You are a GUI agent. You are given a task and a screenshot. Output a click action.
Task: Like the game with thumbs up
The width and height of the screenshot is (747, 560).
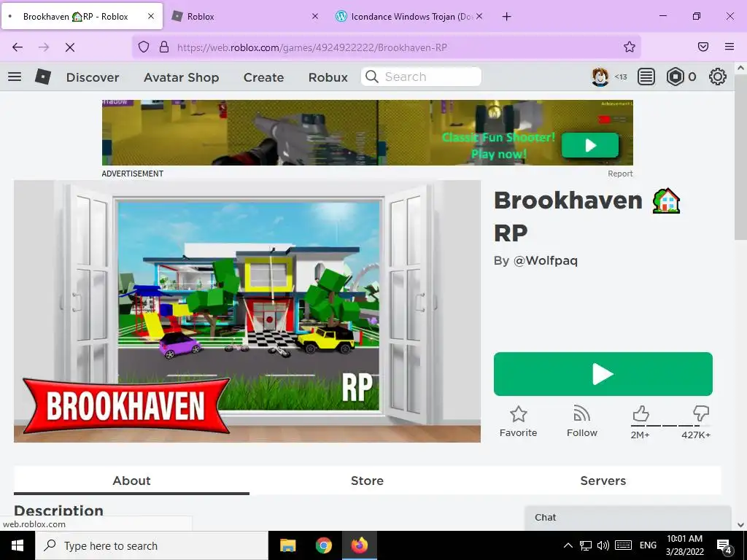coord(640,413)
